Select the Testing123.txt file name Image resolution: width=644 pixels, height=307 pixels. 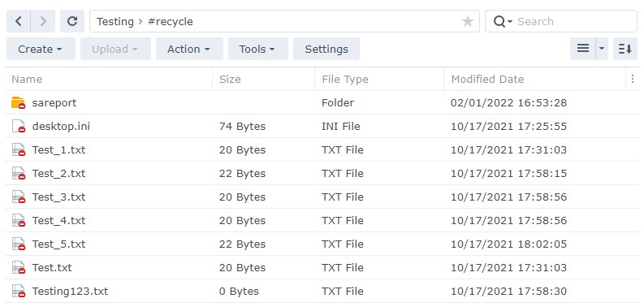(70, 292)
